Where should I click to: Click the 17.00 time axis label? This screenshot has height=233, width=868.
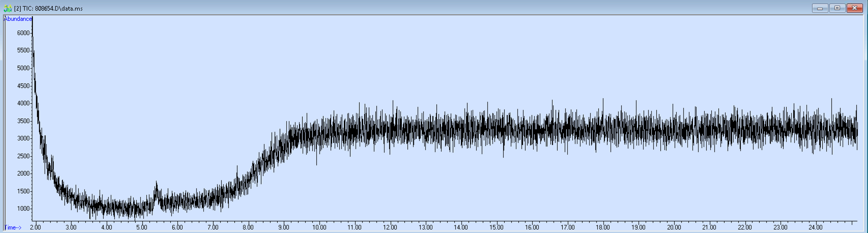point(567,227)
